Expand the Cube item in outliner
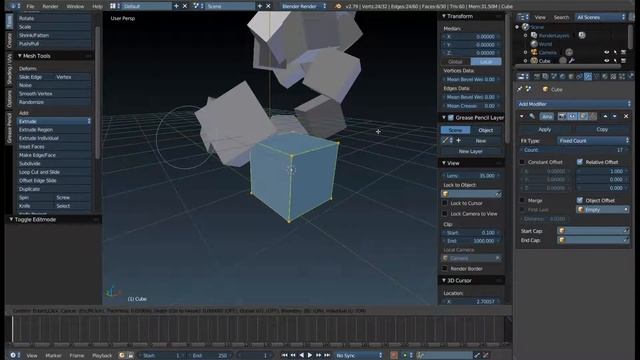640x360 pixels. (x=526, y=61)
